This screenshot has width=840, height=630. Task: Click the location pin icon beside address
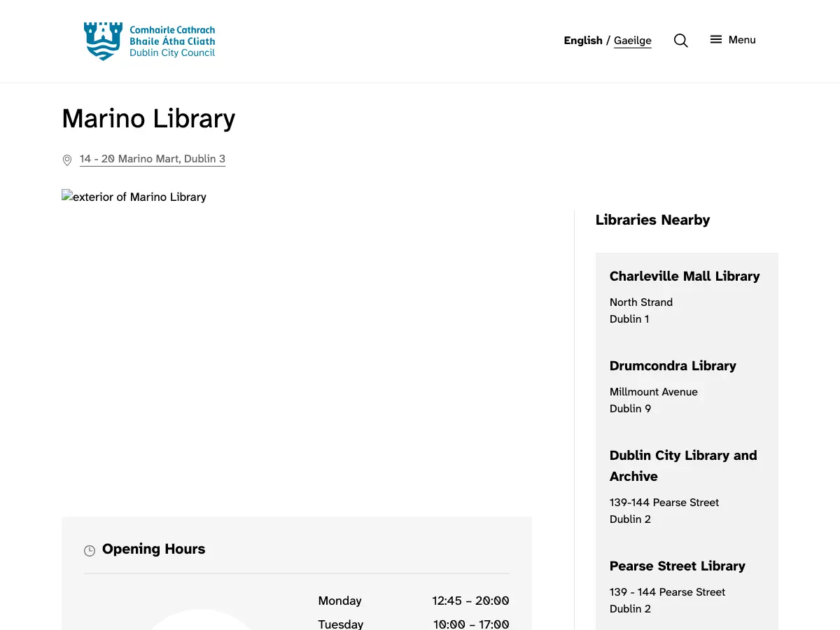coord(67,160)
